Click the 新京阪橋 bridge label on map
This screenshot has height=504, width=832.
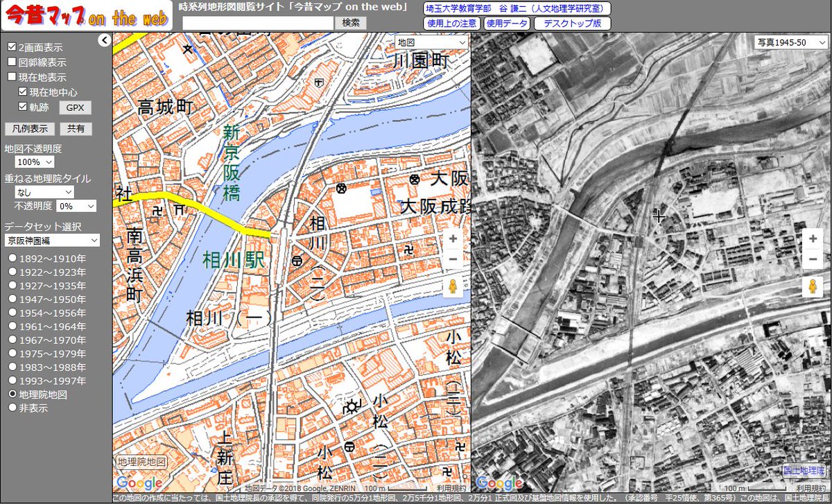(x=232, y=162)
